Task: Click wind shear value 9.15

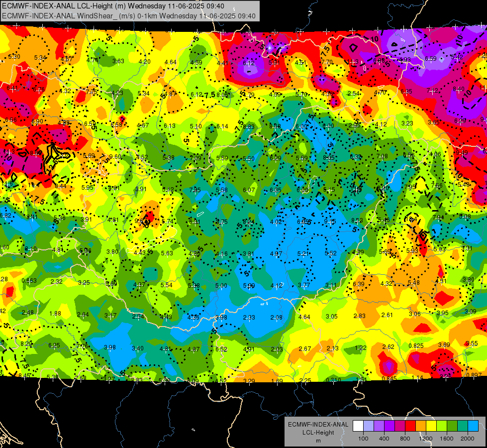Action: click(330, 222)
